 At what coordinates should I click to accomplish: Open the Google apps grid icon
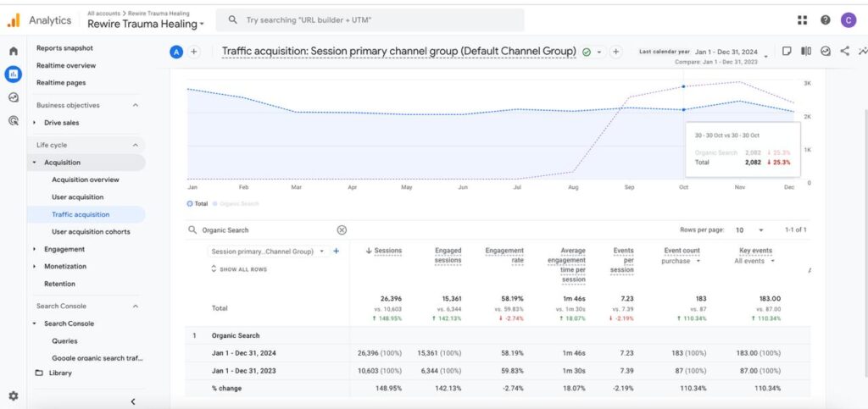point(802,19)
